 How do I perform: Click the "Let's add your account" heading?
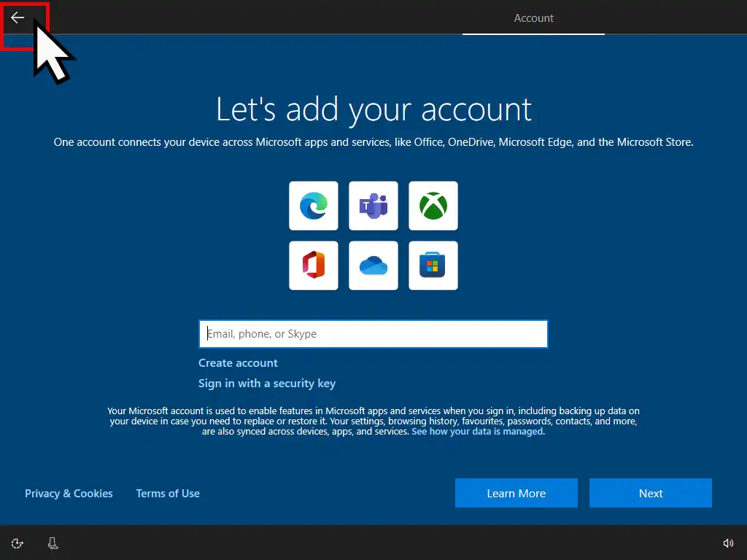pos(373,109)
